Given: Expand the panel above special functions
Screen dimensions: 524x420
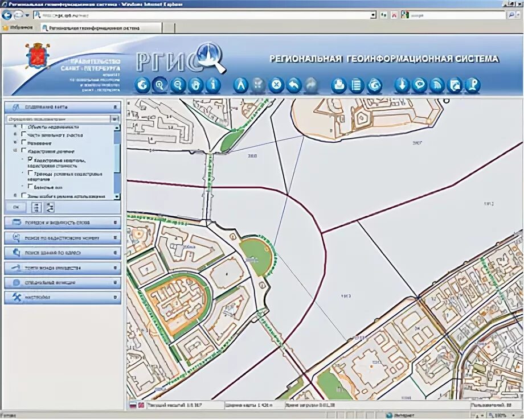Looking at the screenshot, I should pyautogui.click(x=63, y=267).
